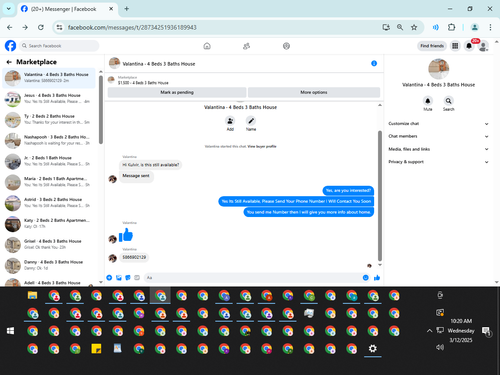Expand the Chat members section

(x=438, y=136)
